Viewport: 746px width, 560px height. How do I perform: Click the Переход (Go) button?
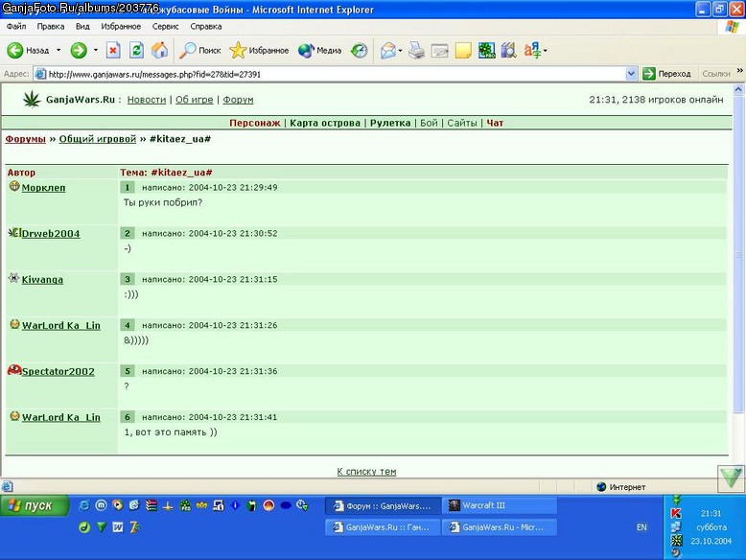(x=666, y=74)
